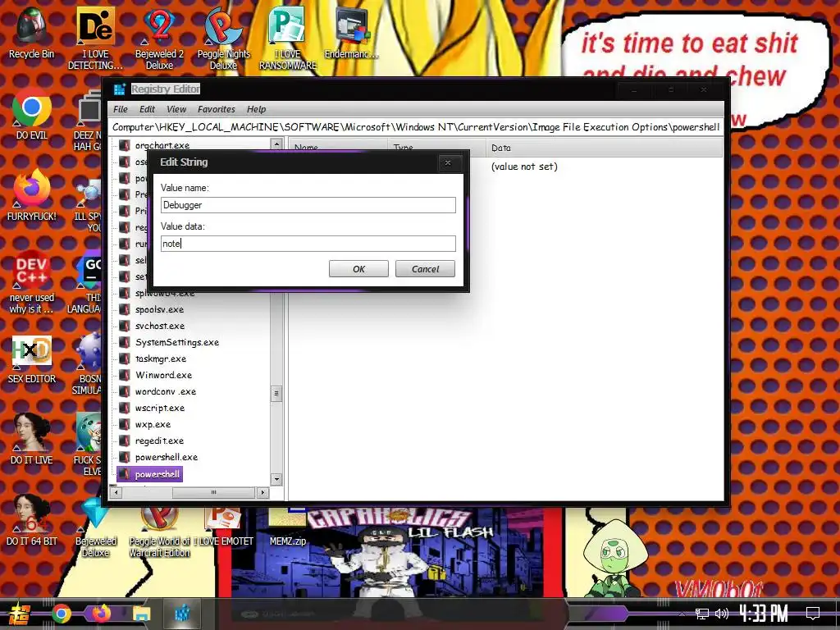Open the 'I LOVE DETECTING' De icon
The height and width of the screenshot is (630, 840).
[x=95, y=38]
